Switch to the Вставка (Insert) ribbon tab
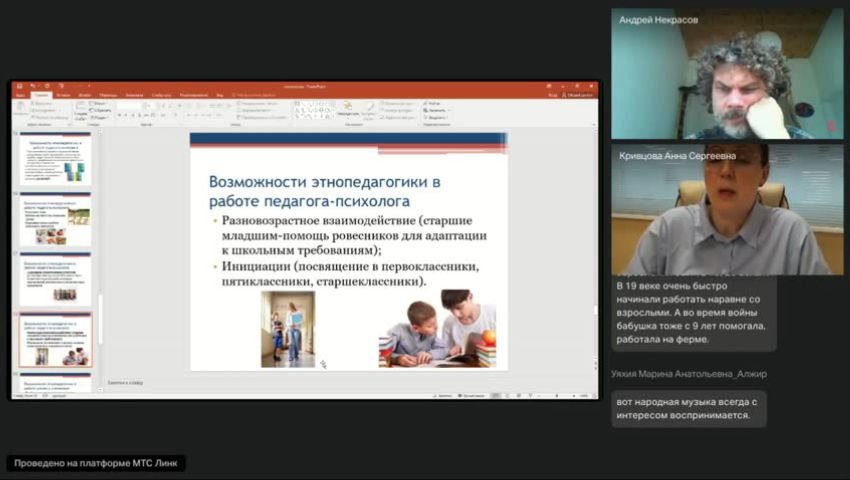The height and width of the screenshot is (480, 850). point(63,95)
